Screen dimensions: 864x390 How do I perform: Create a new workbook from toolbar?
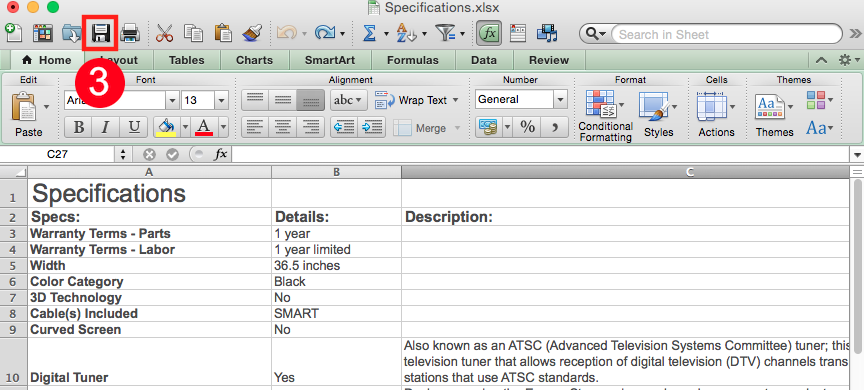tap(13, 34)
